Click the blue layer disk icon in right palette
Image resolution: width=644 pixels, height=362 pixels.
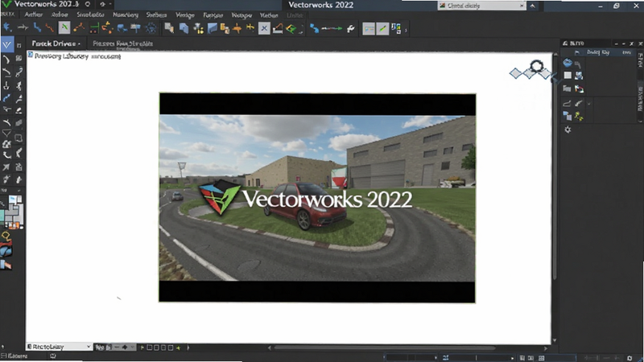point(568,63)
